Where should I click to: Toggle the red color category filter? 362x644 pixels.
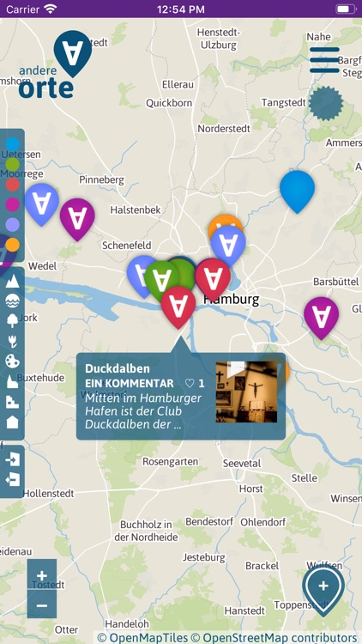[12, 185]
